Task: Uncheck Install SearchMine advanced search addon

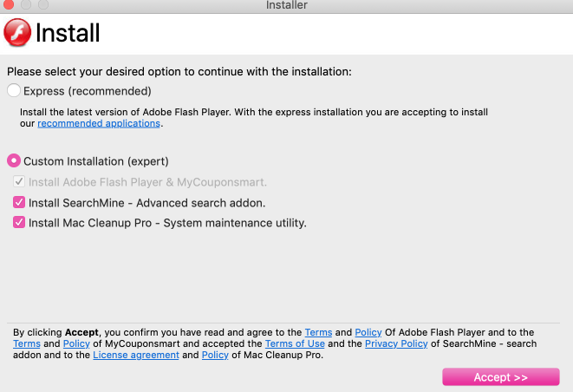Action: (x=19, y=203)
